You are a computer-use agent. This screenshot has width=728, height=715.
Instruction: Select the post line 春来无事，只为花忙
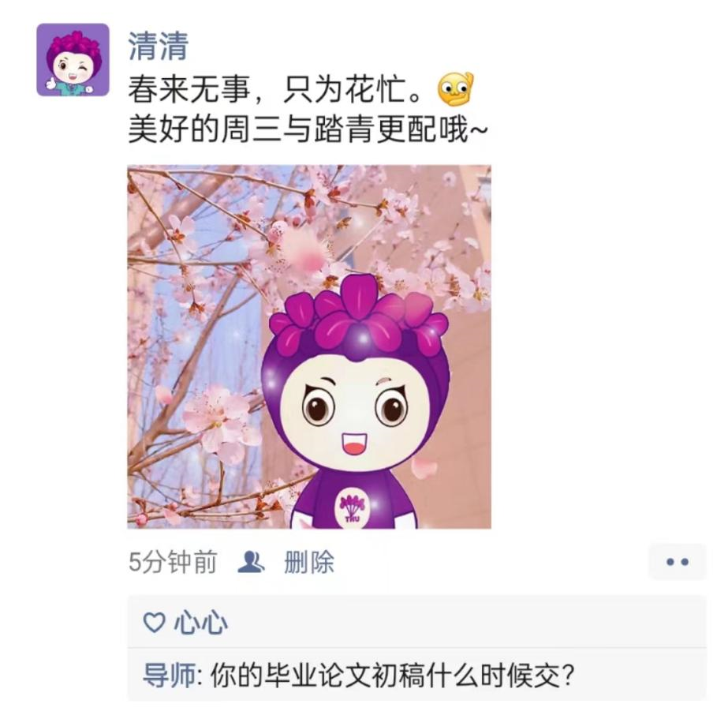tap(275, 88)
